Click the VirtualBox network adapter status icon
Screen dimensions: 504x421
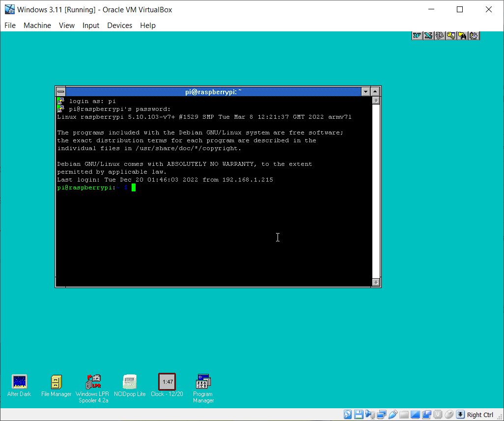coord(382,414)
